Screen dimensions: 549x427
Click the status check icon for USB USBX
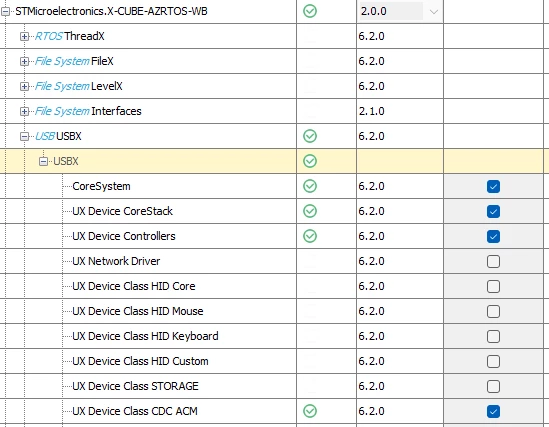pos(310,136)
